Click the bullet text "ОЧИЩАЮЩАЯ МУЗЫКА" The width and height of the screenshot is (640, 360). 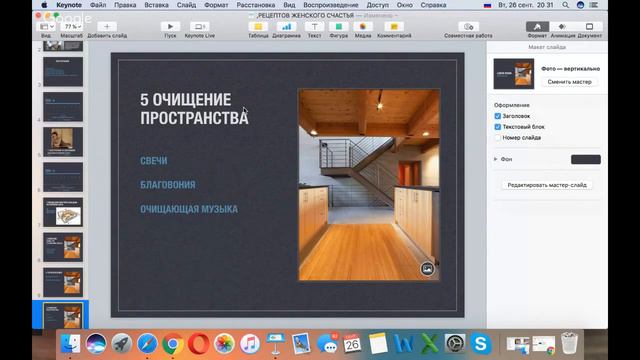coord(189,209)
